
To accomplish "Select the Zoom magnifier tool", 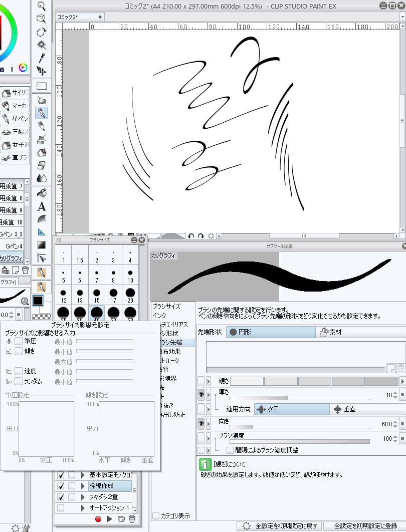I will 42,6.
